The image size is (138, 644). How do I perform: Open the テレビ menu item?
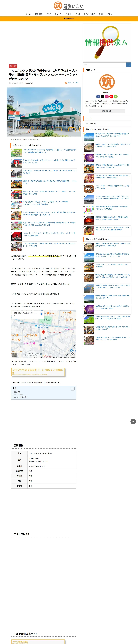click(x=110, y=14)
